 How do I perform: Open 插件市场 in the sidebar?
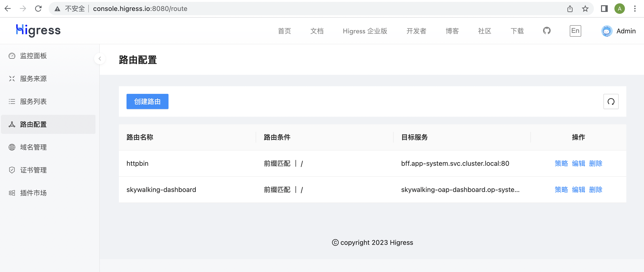coord(33,193)
